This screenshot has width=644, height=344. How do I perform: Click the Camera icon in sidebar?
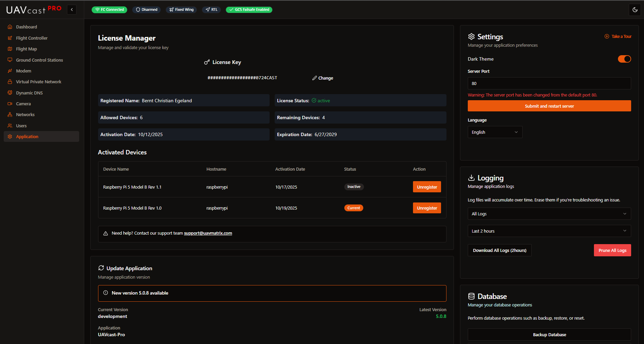[x=10, y=104]
